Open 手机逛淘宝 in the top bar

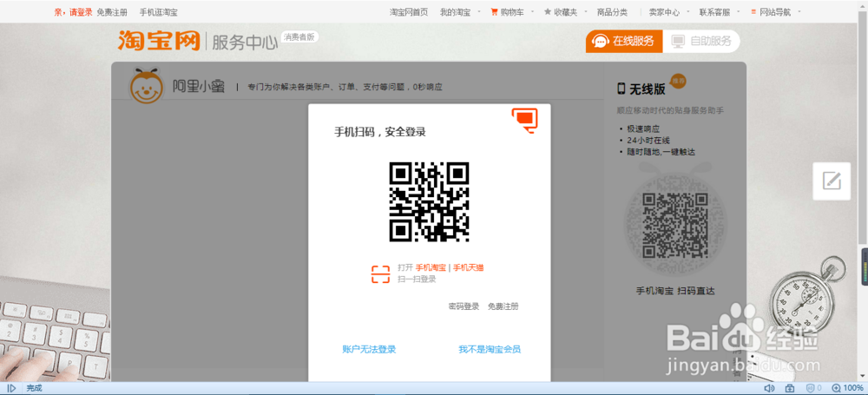[x=158, y=12]
